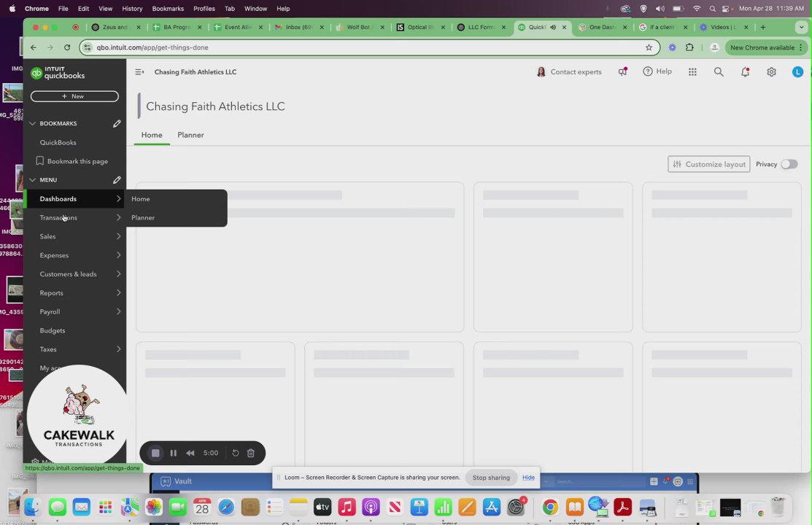Open the notifications bell
This screenshot has width=812, height=525.
click(745, 72)
